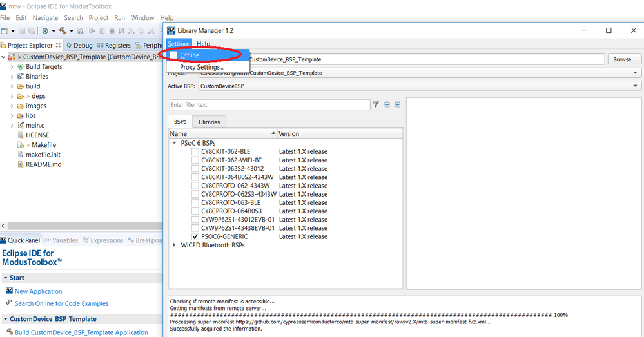Check the CY8CKIT-062-BLE BSP checkbox

195,151
